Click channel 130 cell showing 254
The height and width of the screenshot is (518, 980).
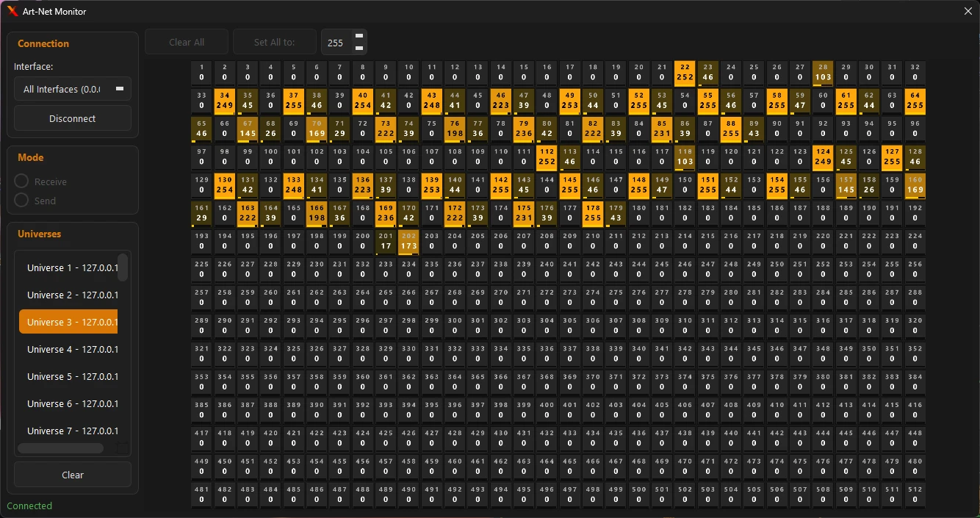click(x=225, y=185)
